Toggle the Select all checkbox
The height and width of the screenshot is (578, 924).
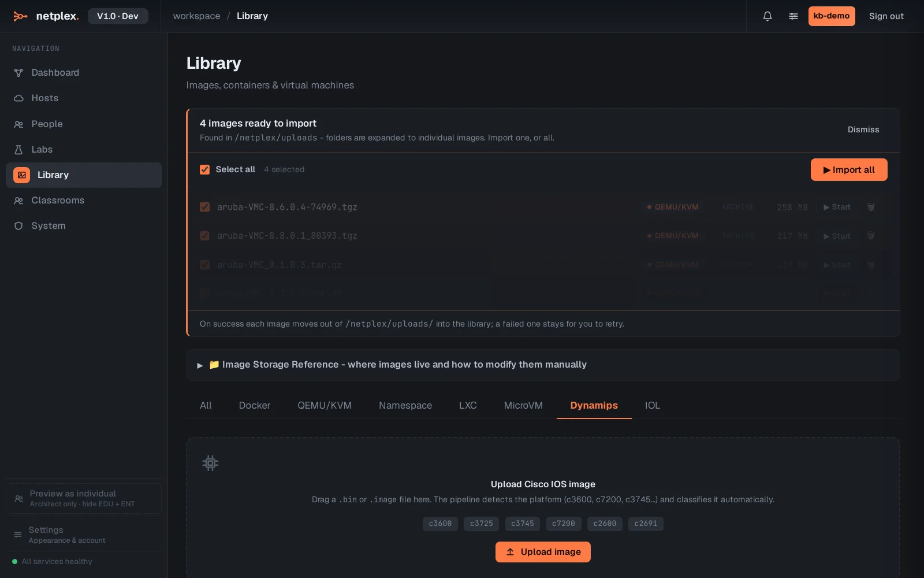(204, 169)
